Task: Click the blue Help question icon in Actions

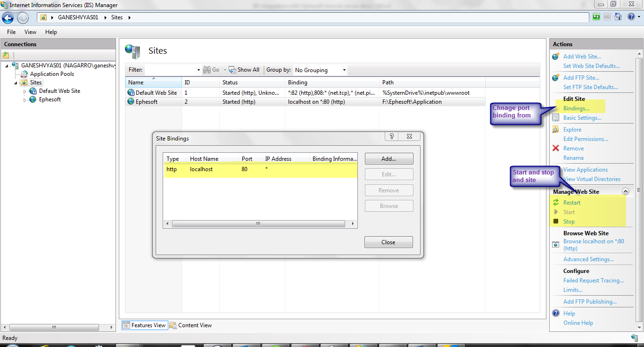Action: [x=556, y=314]
